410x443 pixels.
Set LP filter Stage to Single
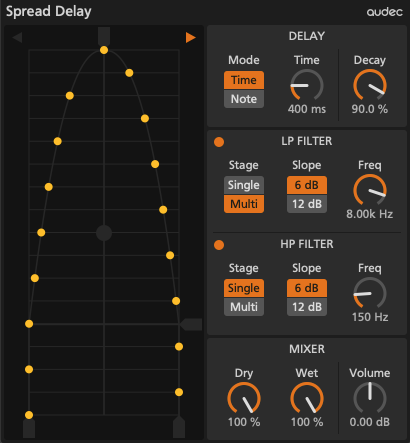244,185
